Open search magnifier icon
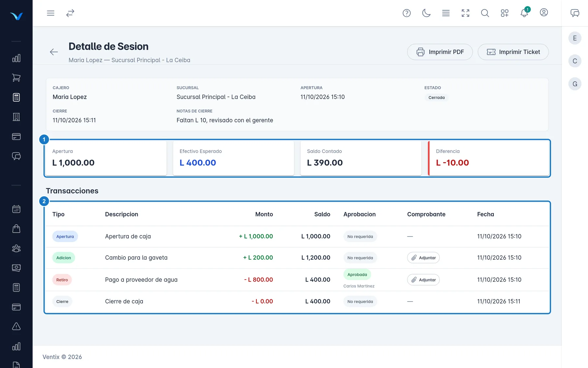 [x=485, y=13]
